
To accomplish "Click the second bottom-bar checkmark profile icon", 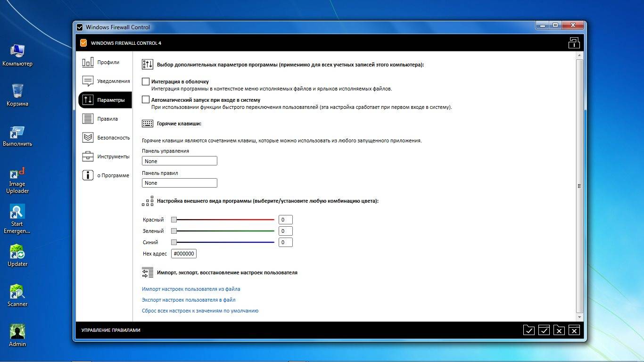I will [x=544, y=330].
